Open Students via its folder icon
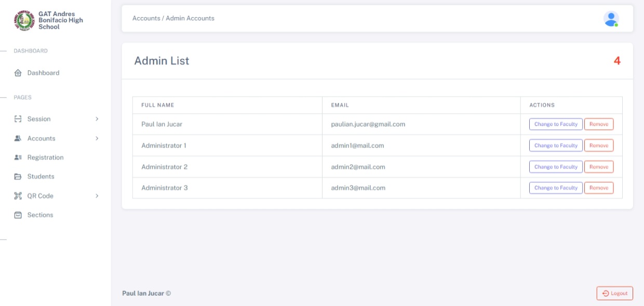The width and height of the screenshot is (644, 306). 18,177
